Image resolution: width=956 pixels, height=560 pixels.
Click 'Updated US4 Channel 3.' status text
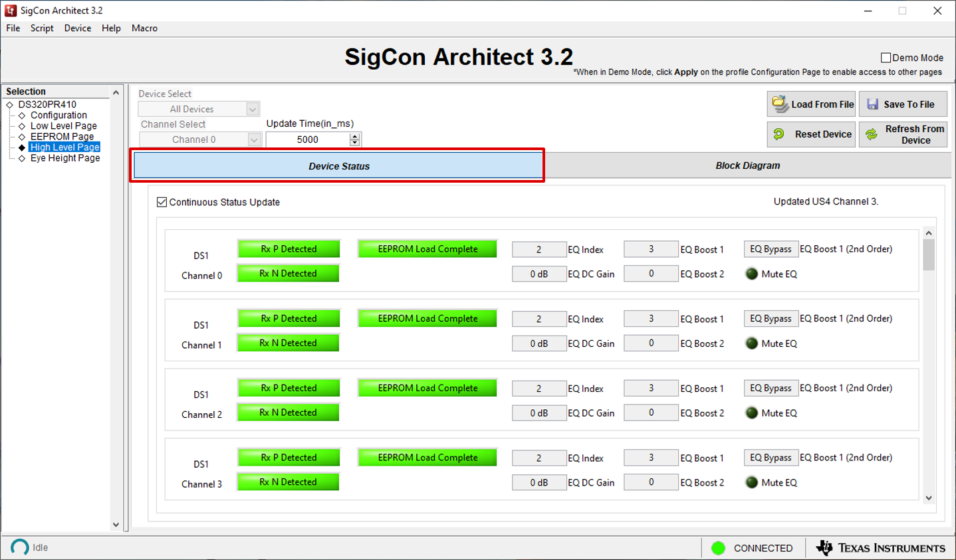click(826, 201)
